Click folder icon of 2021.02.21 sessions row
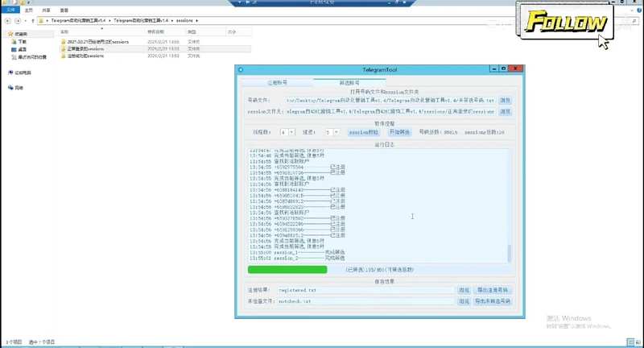This screenshot has height=348, width=644. click(64, 42)
